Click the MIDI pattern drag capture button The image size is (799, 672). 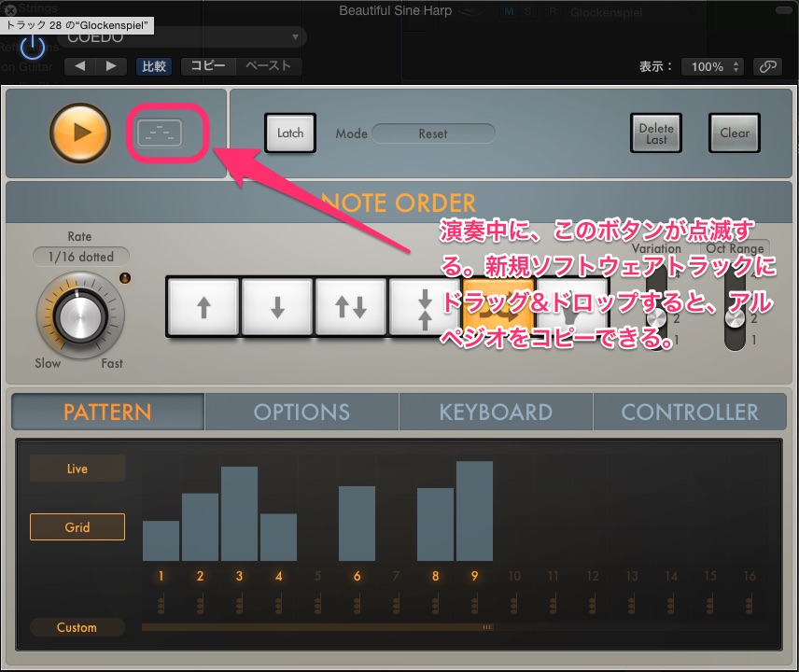pos(160,133)
